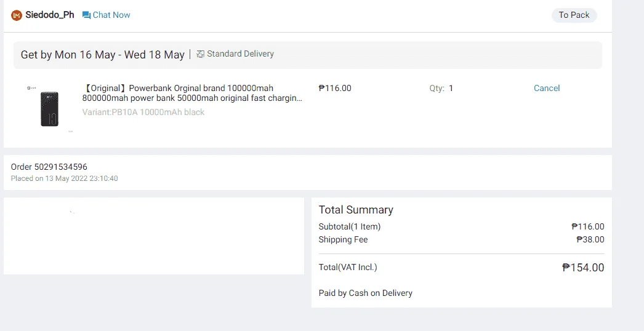This screenshot has height=331, width=644.
Task: Click the Paid by Cash on Delivery text
Action: (366, 293)
